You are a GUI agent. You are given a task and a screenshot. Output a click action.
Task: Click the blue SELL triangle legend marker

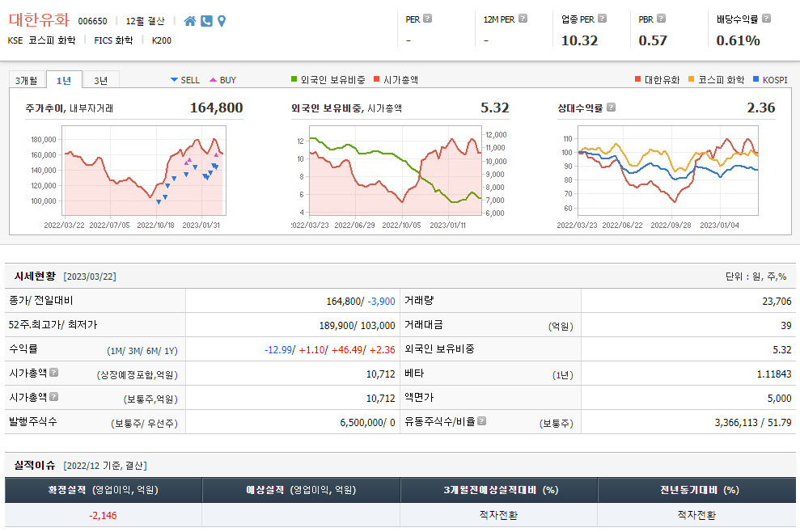(x=174, y=79)
